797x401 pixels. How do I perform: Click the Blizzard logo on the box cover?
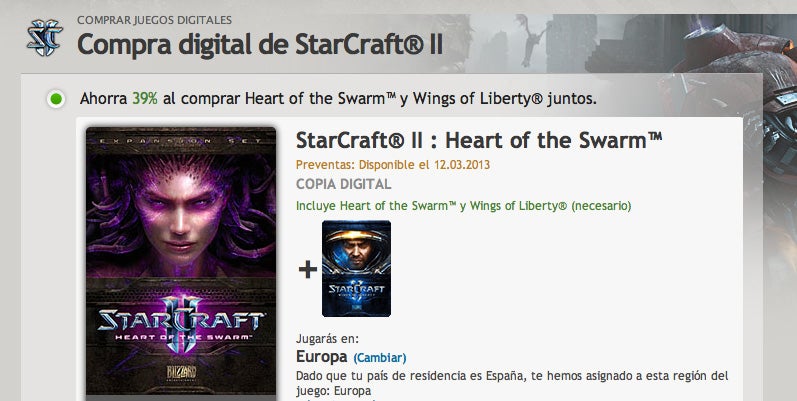click(181, 372)
